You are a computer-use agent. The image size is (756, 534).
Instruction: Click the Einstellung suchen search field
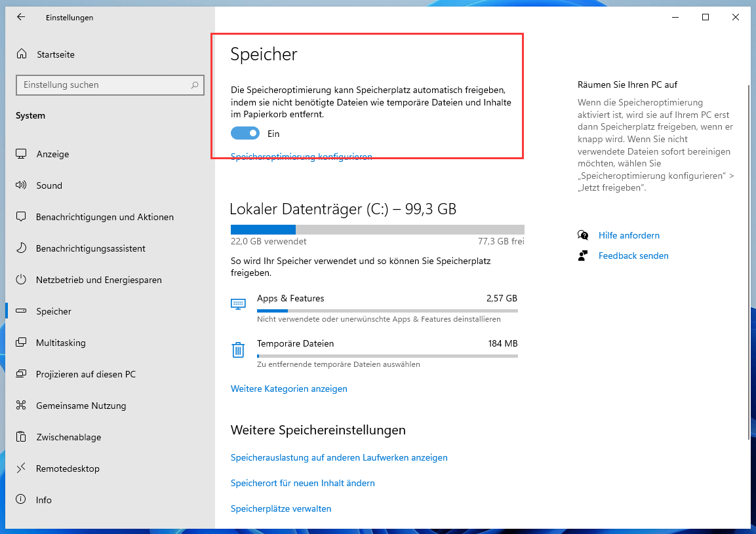[x=105, y=85]
